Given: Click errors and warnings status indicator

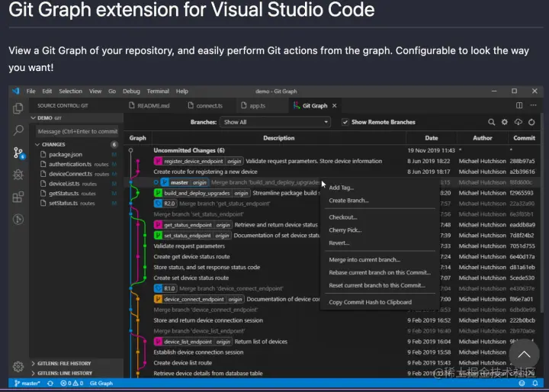Looking at the screenshot, I should 72,384.
